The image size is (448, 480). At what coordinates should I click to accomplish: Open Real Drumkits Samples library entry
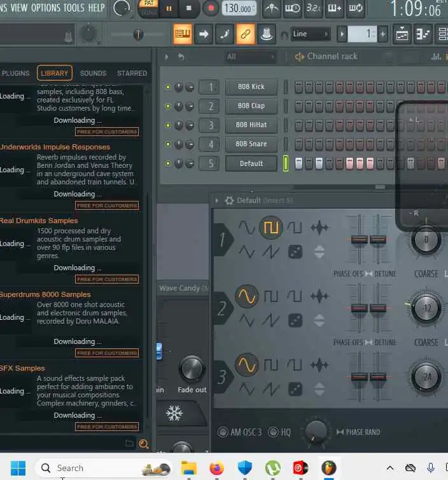coord(39,221)
